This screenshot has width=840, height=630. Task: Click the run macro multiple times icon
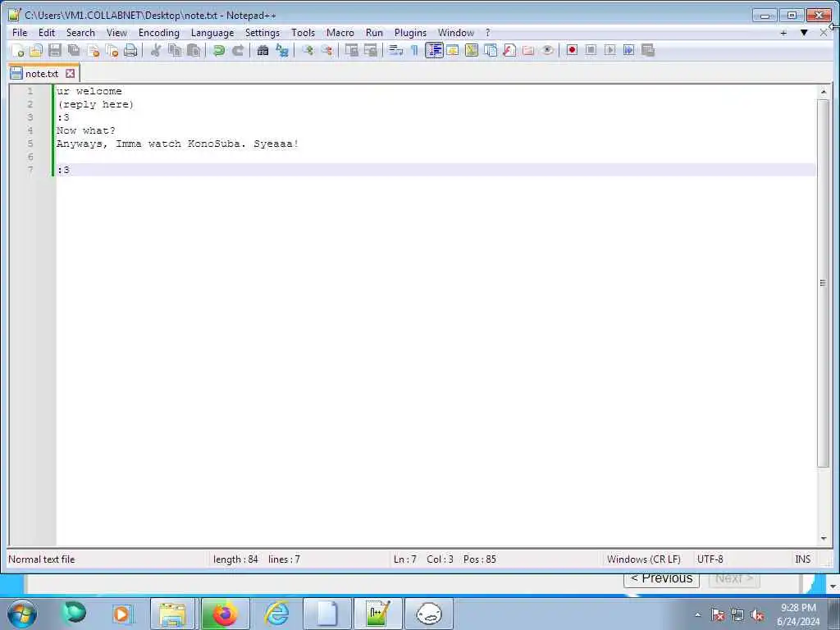click(x=629, y=50)
